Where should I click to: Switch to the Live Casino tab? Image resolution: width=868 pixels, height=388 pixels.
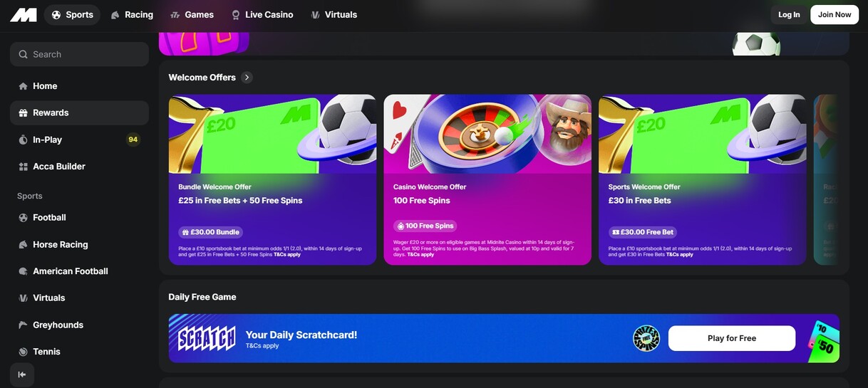pyautogui.click(x=262, y=15)
